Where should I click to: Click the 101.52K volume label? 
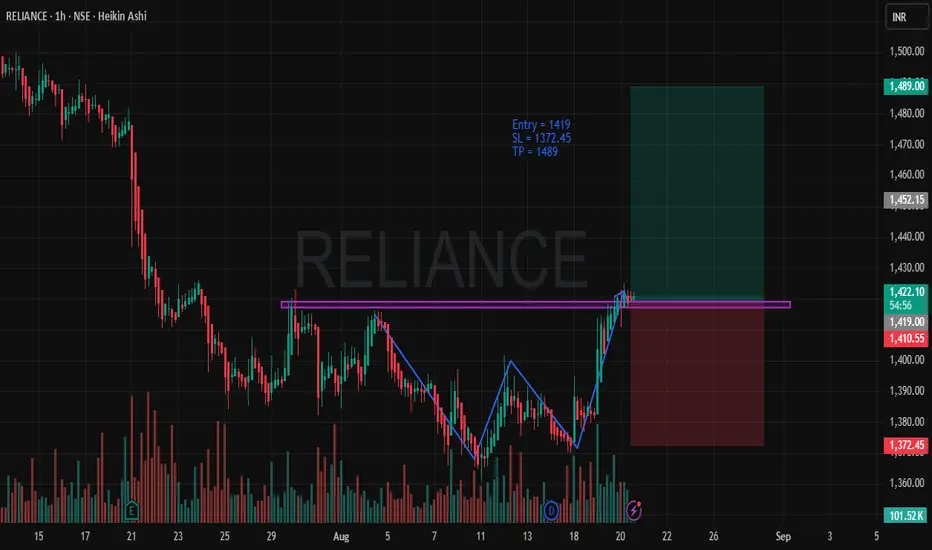coord(906,515)
